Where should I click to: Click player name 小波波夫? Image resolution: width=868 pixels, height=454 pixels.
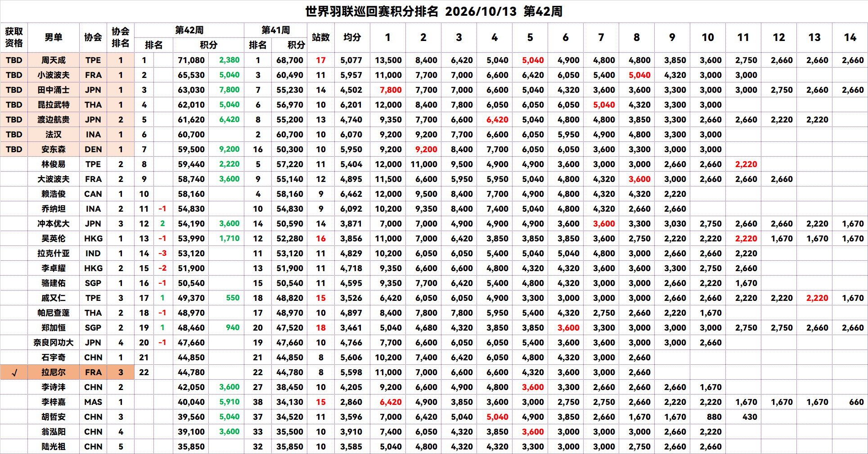(x=54, y=75)
